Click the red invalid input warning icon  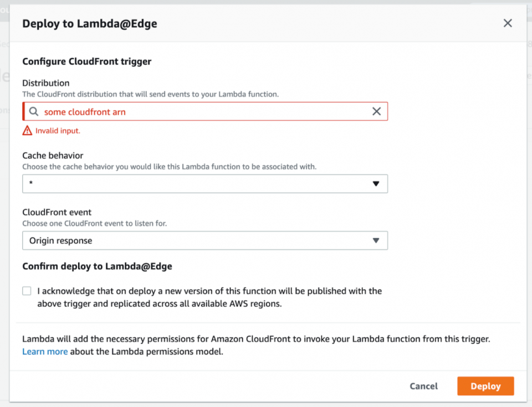click(x=27, y=131)
